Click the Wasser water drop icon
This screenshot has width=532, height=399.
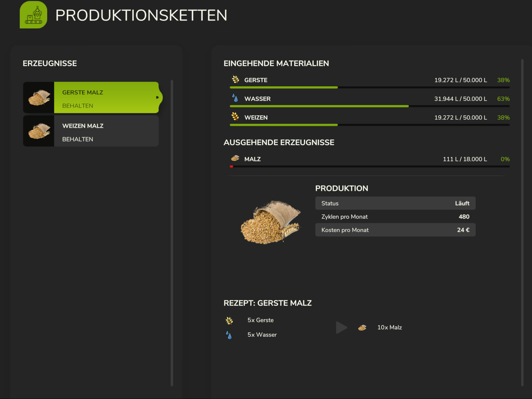coord(235,98)
